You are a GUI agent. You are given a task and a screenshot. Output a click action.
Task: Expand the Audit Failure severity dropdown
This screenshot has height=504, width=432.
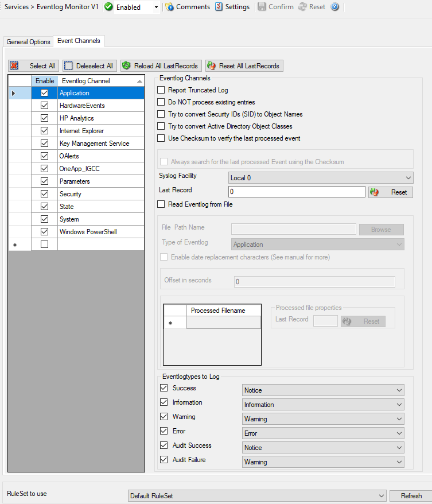[323, 462]
